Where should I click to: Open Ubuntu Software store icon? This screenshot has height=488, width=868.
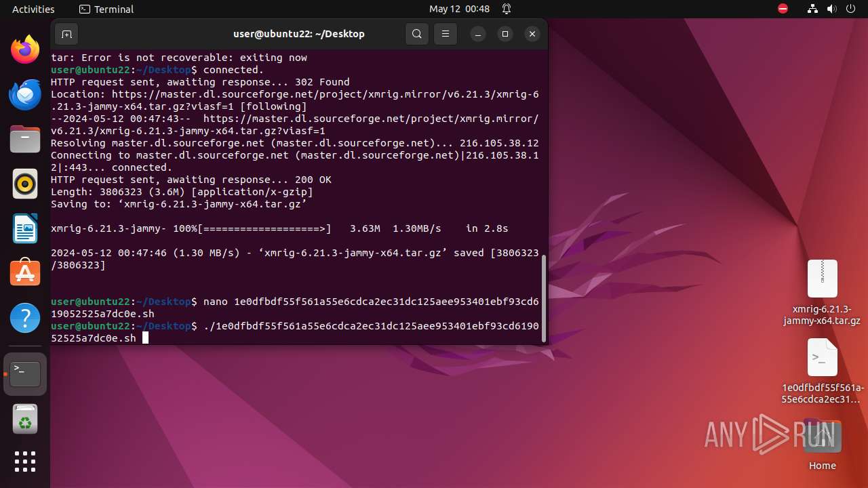(25, 273)
